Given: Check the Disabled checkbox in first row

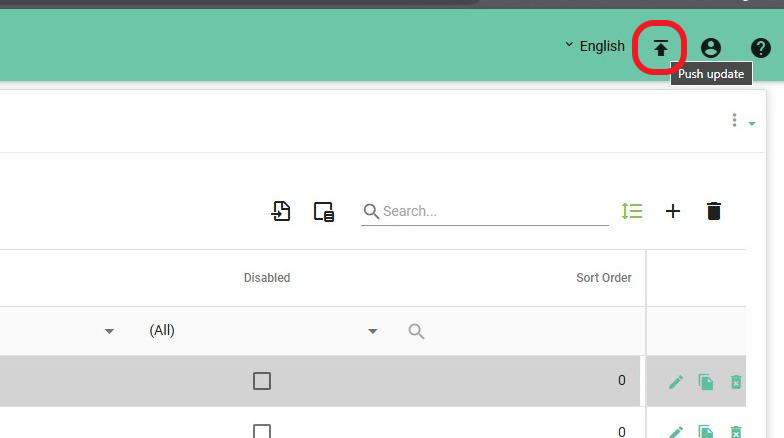Looking at the screenshot, I should [262, 381].
